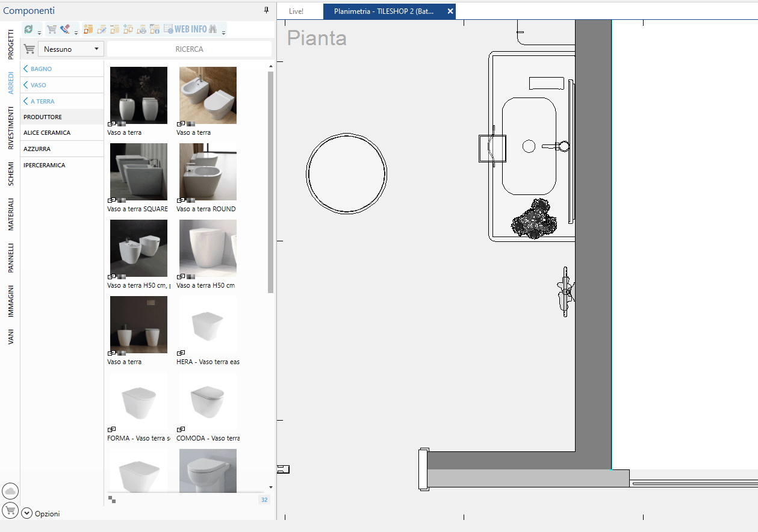Open the Nessuno dropdown
The width and height of the screenshot is (758, 532).
click(71, 49)
